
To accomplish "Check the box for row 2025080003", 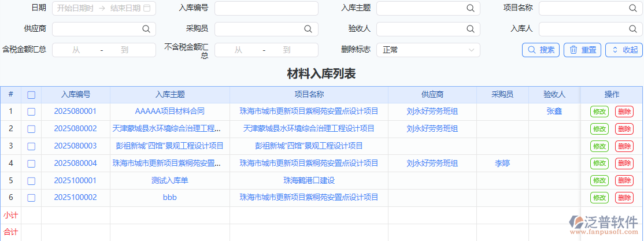I will click(x=31, y=146).
